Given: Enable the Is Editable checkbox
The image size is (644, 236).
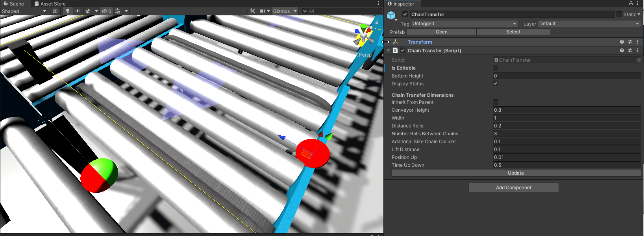Looking at the screenshot, I should coord(496,68).
